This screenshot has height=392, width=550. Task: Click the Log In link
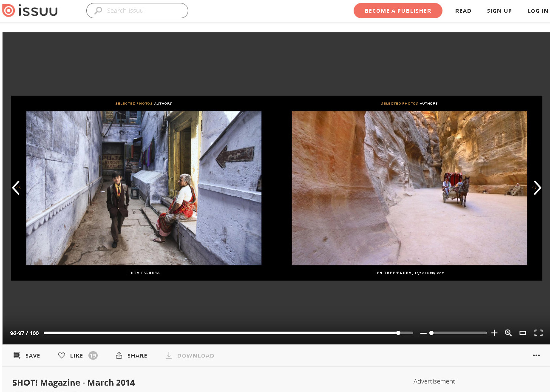click(538, 11)
